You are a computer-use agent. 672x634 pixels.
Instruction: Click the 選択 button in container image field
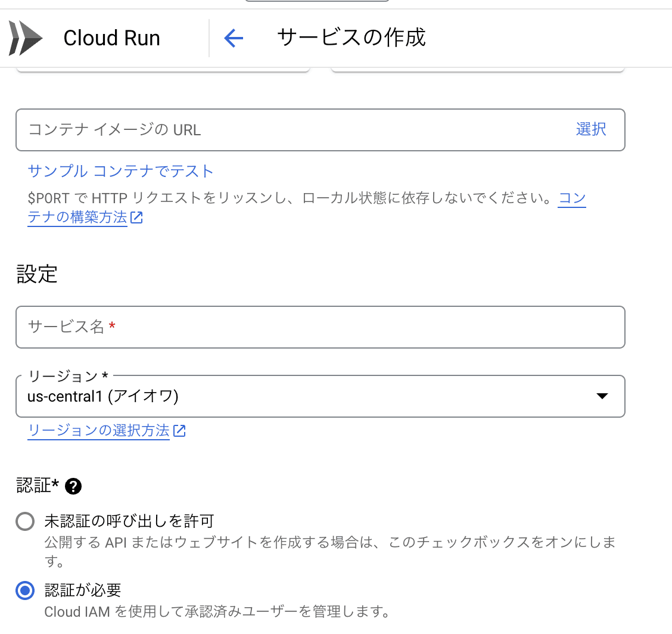click(x=591, y=129)
